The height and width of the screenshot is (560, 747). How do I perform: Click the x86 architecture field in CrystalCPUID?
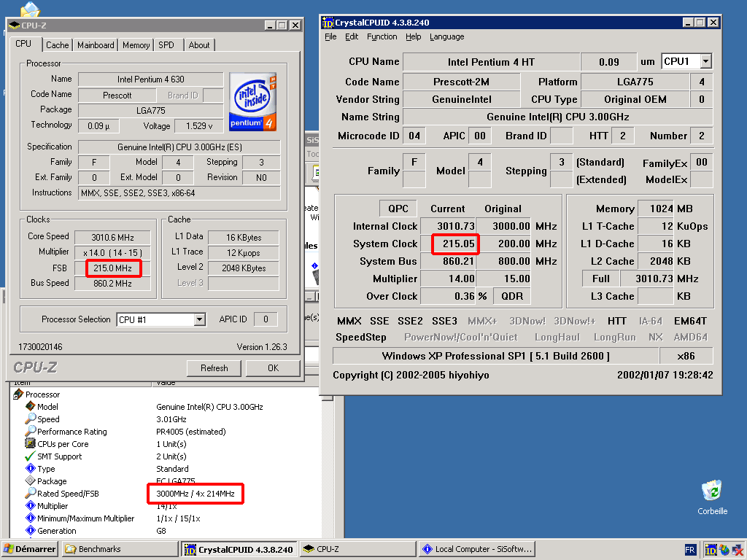coord(686,356)
